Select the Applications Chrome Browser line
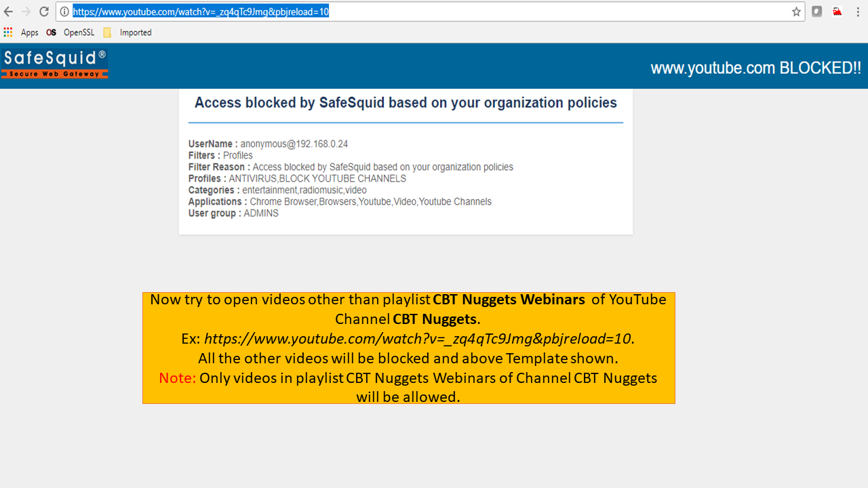 pos(340,201)
